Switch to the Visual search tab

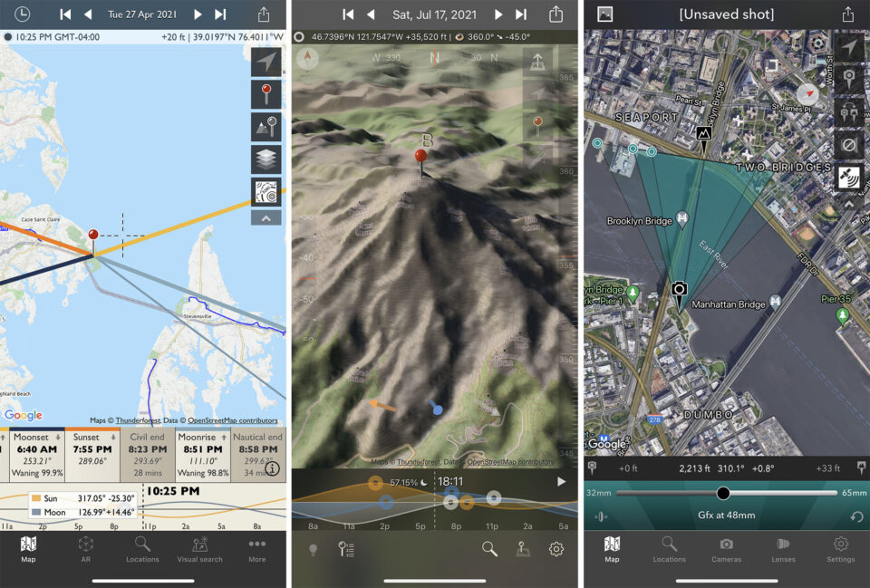(x=200, y=549)
